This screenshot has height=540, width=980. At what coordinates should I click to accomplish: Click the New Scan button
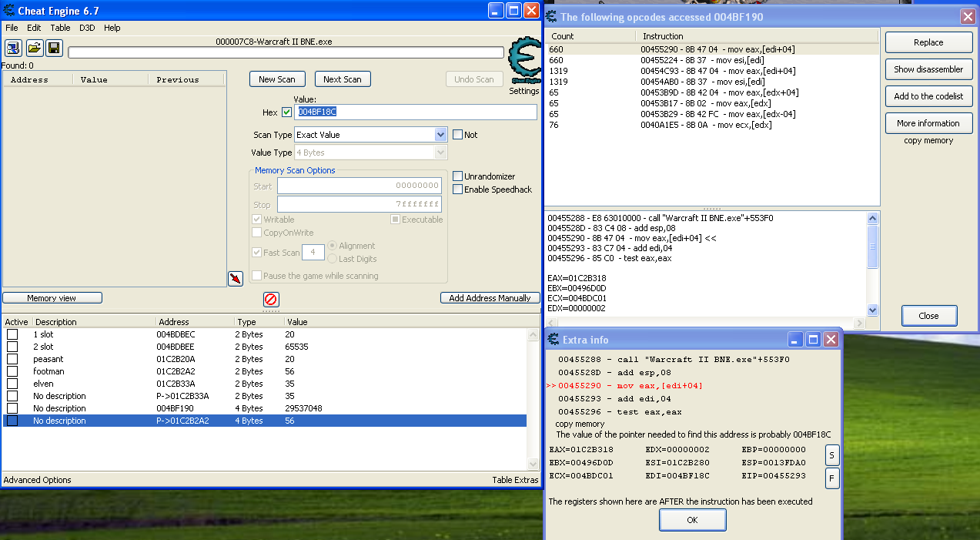277,79
